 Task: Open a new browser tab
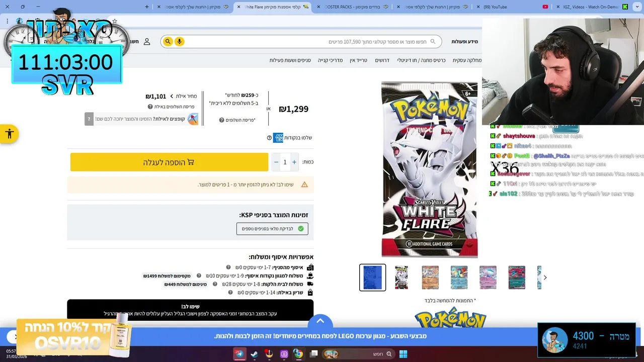[147, 7]
